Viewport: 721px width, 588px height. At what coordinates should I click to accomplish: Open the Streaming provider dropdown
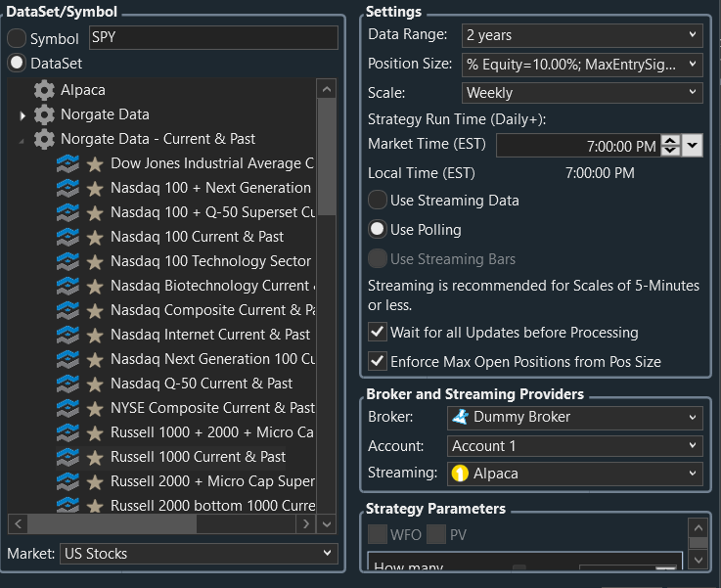click(575, 474)
